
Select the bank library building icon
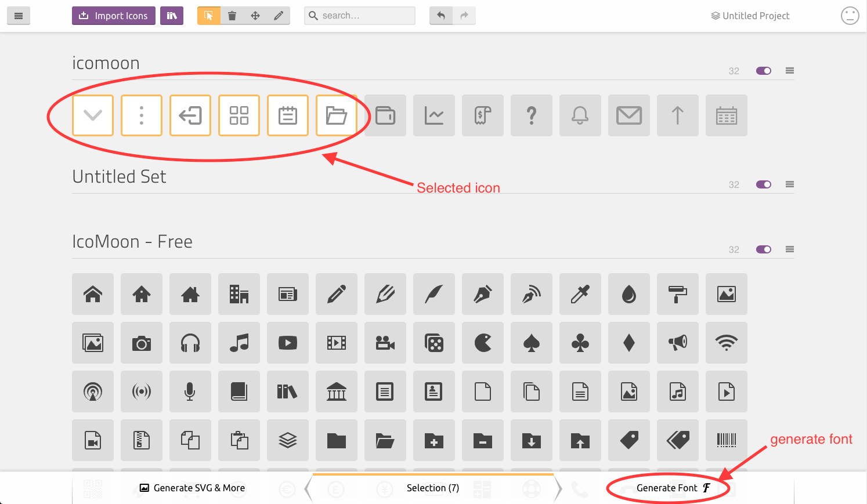pyautogui.click(x=337, y=391)
